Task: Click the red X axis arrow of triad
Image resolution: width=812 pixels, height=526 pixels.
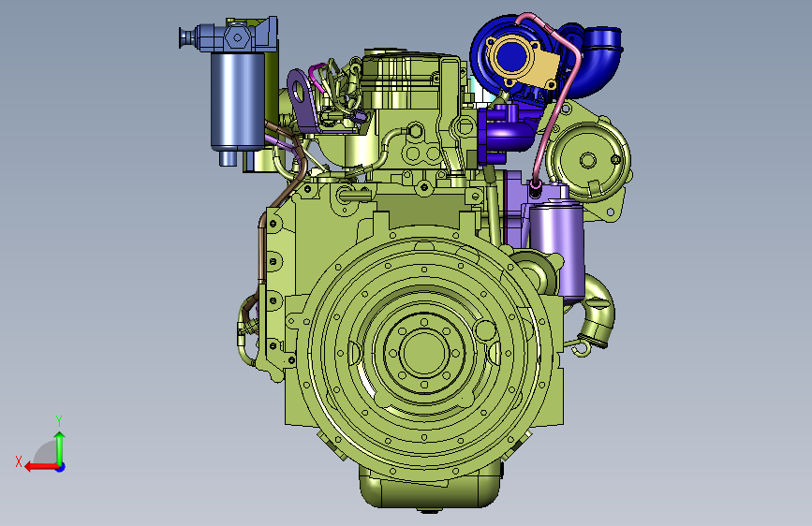Action: (x=40, y=467)
